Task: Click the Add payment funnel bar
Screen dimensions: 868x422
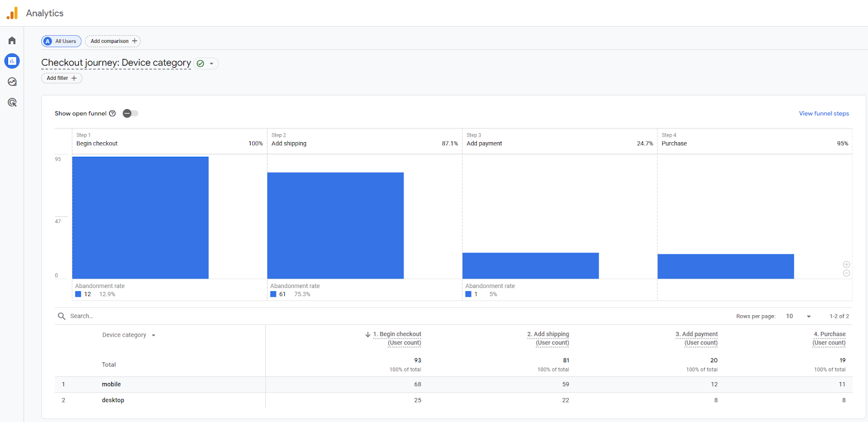Action: [531, 266]
